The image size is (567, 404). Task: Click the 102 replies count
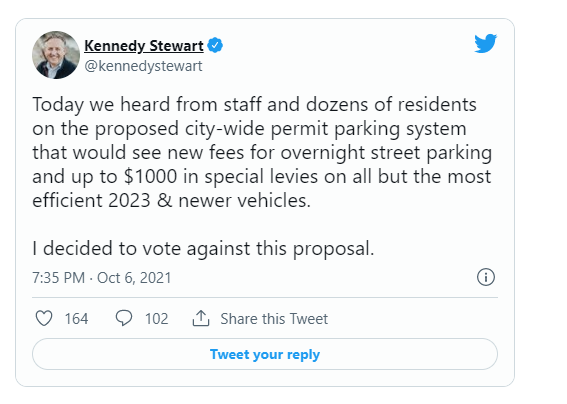tap(157, 319)
